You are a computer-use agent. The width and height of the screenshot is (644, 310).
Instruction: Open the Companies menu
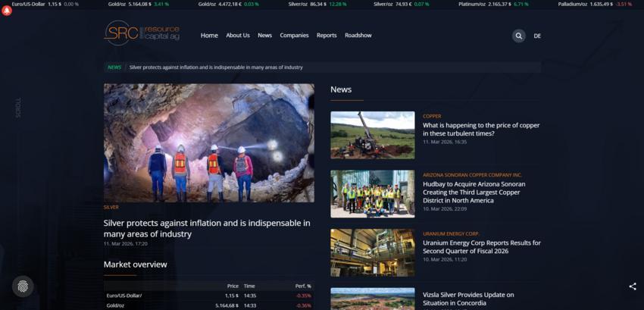point(294,36)
